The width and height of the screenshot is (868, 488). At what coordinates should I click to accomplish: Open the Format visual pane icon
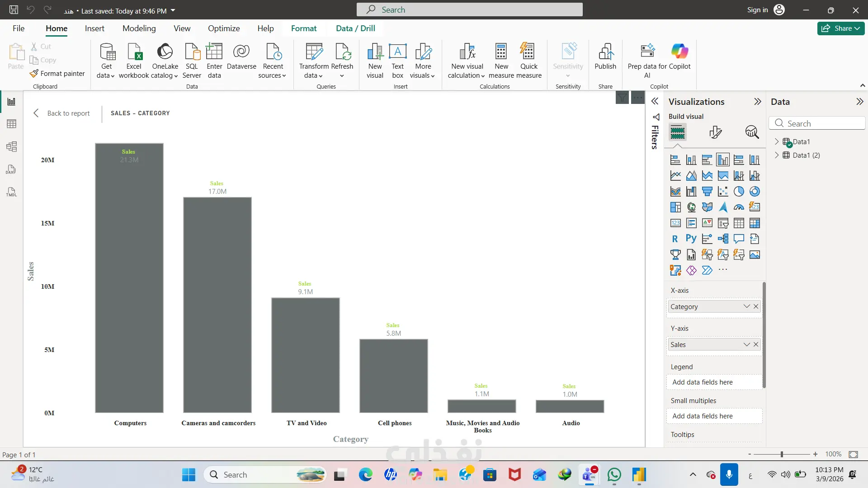click(x=715, y=132)
